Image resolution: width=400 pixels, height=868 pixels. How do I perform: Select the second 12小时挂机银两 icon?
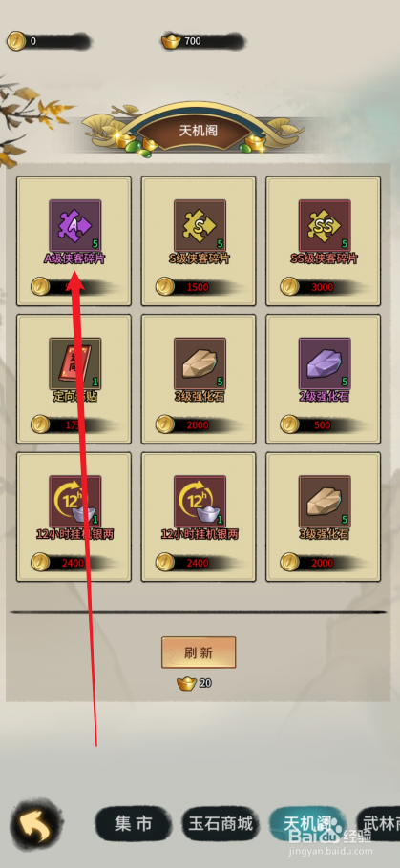coord(200,501)
